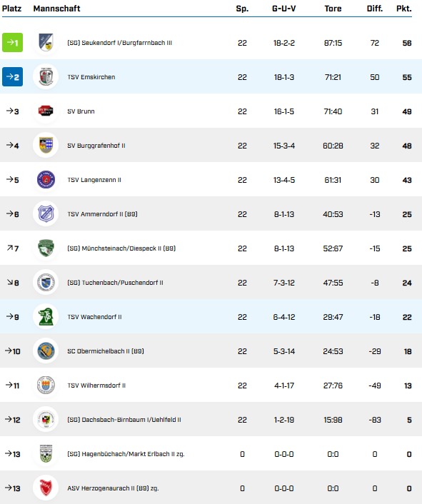Open the SV Brunn team page
Screen dimensions: 422x504
(x=81, y=111)
